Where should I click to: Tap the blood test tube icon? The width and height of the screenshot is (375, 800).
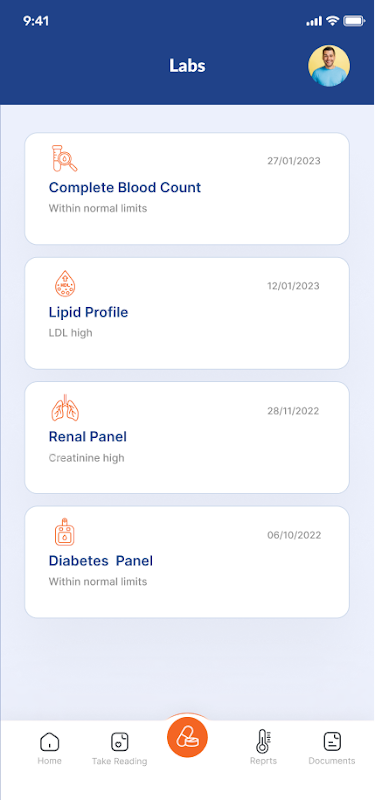coord(64,159)
